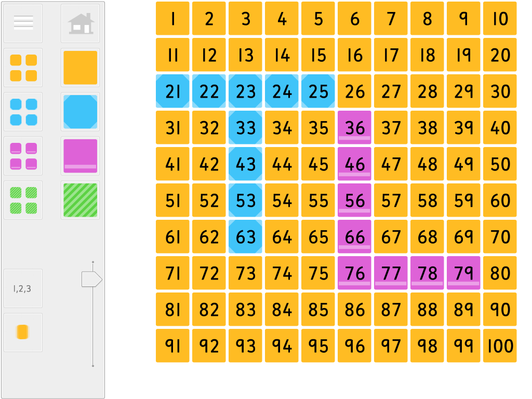Click the number 100 cell
532x399 pixels.
point(499,345)
